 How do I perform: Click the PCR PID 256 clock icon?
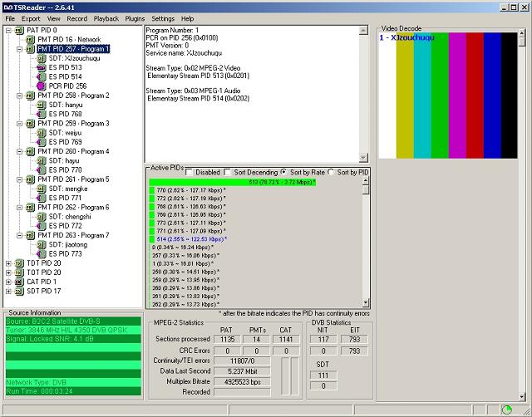click(42, 86)
